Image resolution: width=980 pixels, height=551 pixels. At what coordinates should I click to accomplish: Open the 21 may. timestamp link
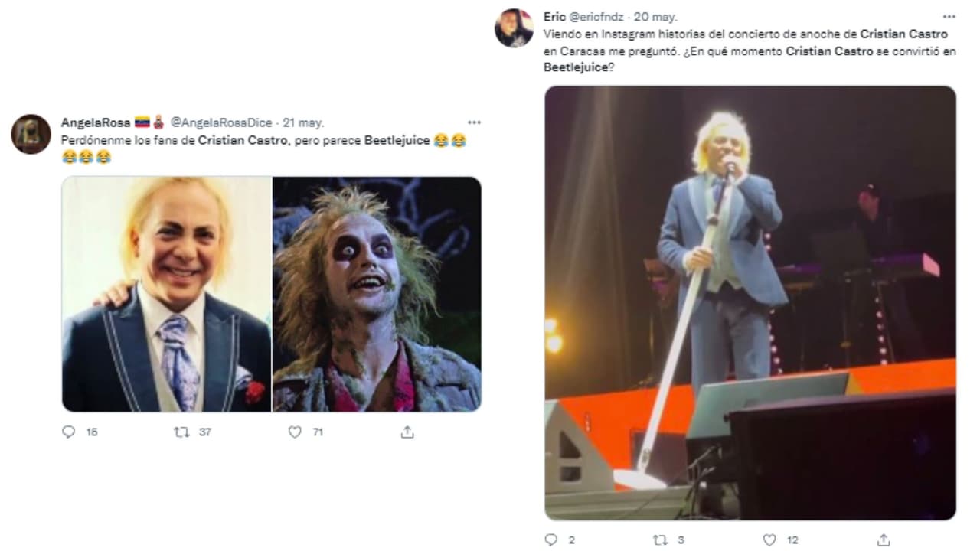tap(304, 122)
